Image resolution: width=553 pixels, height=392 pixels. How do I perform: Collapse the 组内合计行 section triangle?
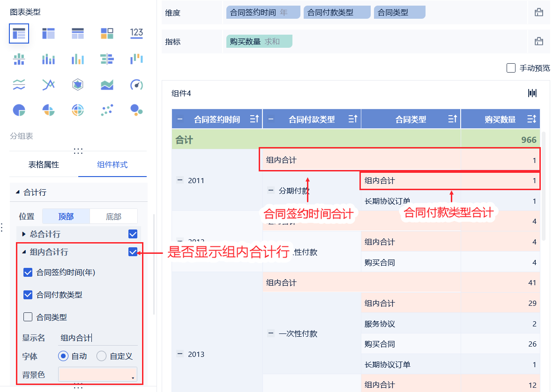click(24, 252)
